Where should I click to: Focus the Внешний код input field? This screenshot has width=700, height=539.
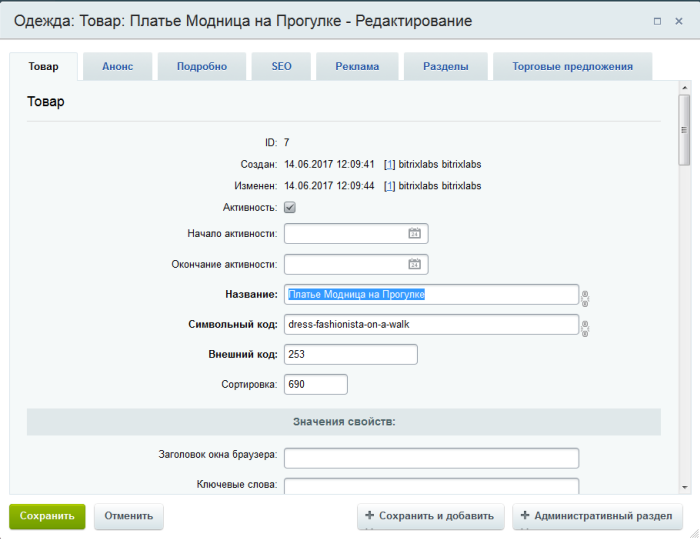click(350, 354)
